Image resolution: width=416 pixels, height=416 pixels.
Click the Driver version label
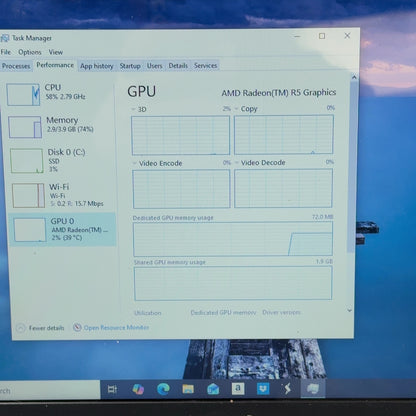click(281, 312)
